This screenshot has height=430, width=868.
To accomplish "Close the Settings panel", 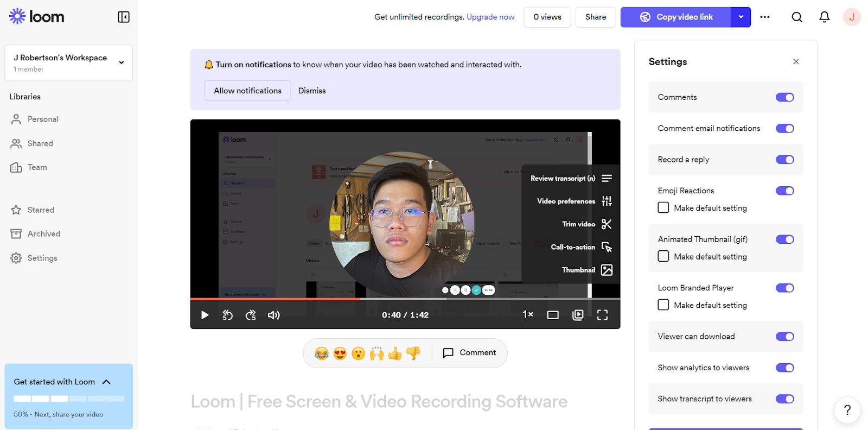I will coord(796,61).
